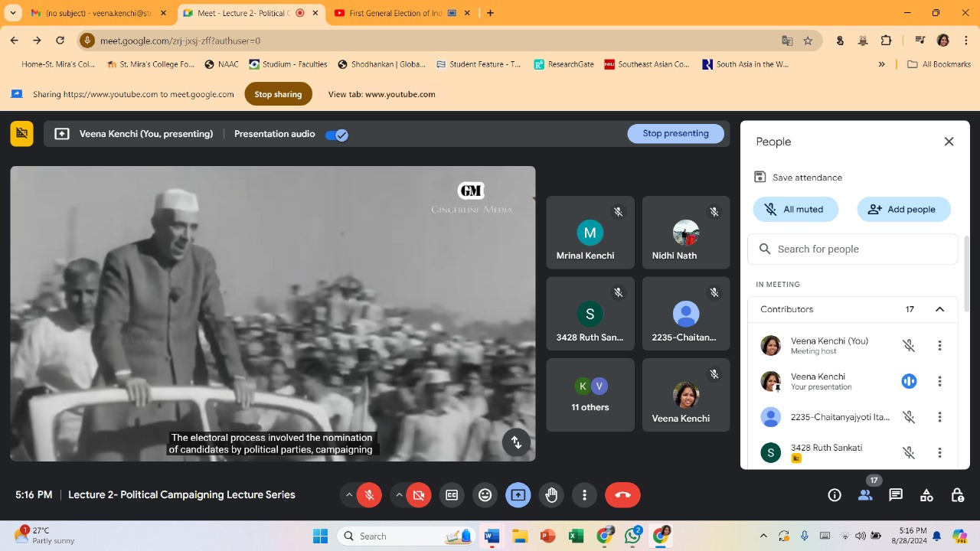Open the chat with everyone icon
980x551 pixels.
click(896, 495)
